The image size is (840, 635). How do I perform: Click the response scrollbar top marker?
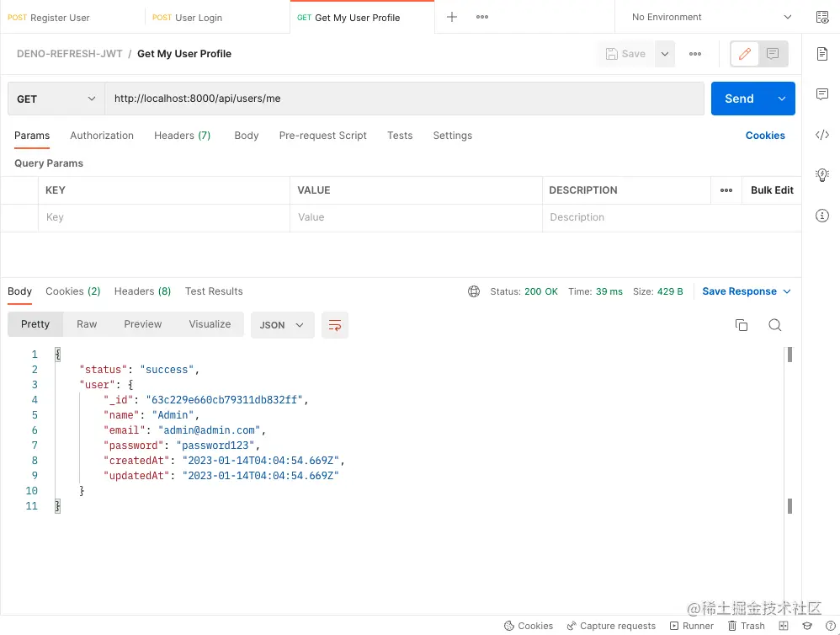click(789, 355)
